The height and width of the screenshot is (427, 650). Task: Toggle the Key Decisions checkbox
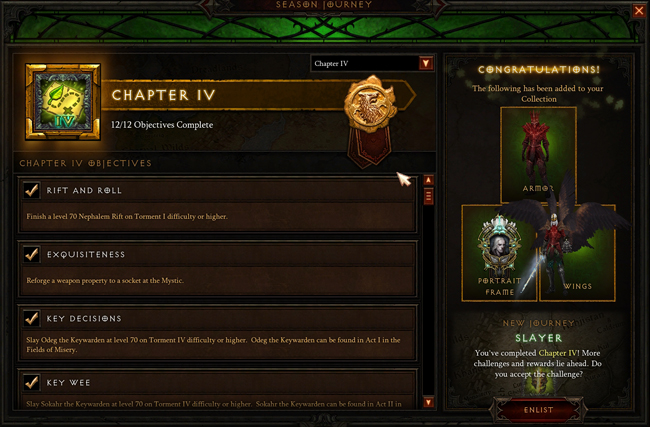click(x=32, y=318)
